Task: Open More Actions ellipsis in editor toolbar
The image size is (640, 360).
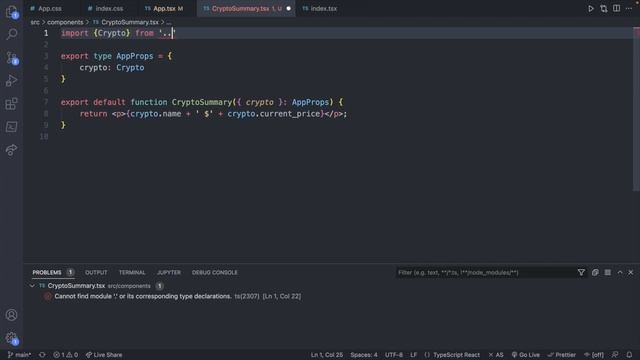Action: coord(629,9)
